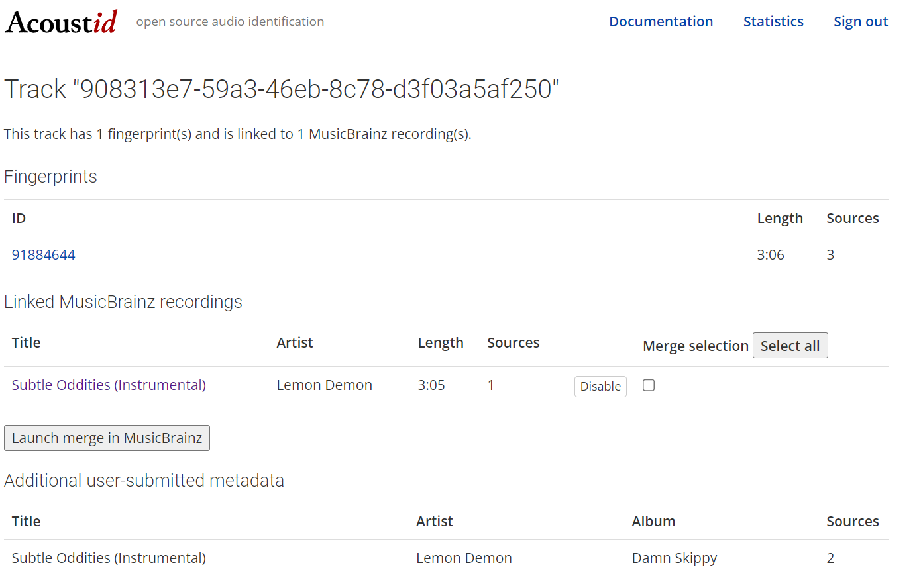Click the Damn Skippy album cell
Screen dimensions: 919x588
pyautogui.click(x=674, y=558)
